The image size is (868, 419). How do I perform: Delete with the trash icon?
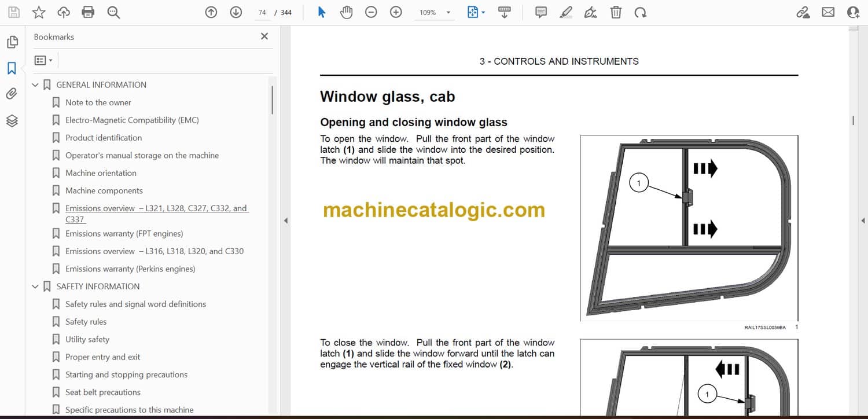[616, 12]
